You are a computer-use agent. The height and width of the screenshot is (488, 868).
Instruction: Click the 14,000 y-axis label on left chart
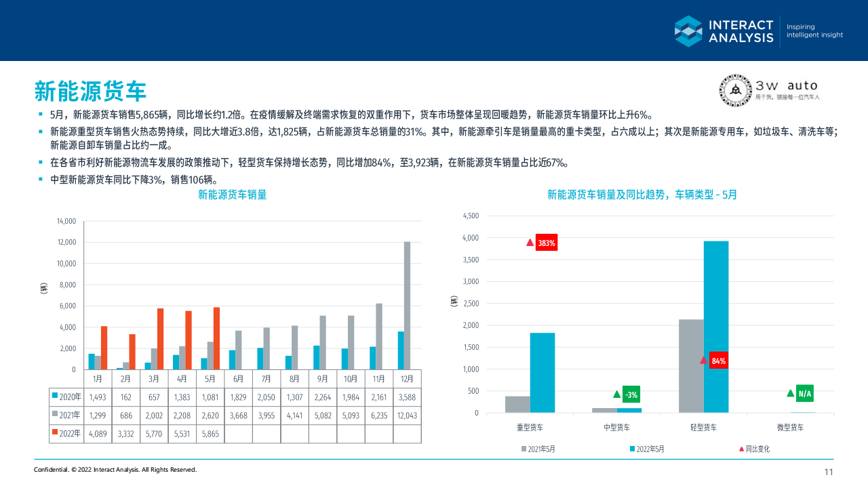point(66,221)
